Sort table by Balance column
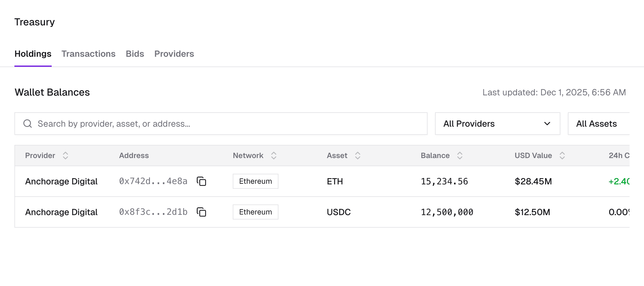644x286 pixels. (x=460, y=156)
